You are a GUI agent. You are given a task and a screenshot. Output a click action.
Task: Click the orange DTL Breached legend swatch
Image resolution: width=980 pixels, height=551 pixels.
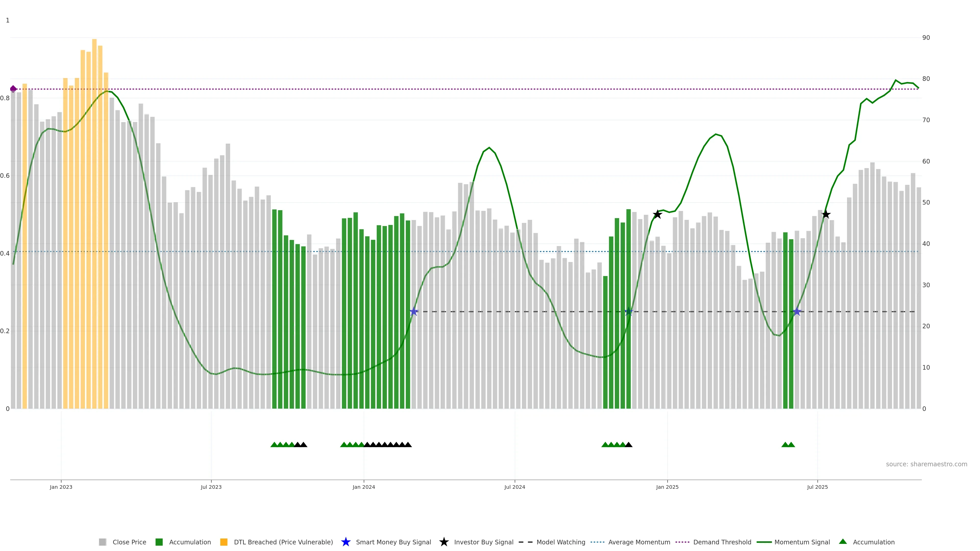(224, 542)
